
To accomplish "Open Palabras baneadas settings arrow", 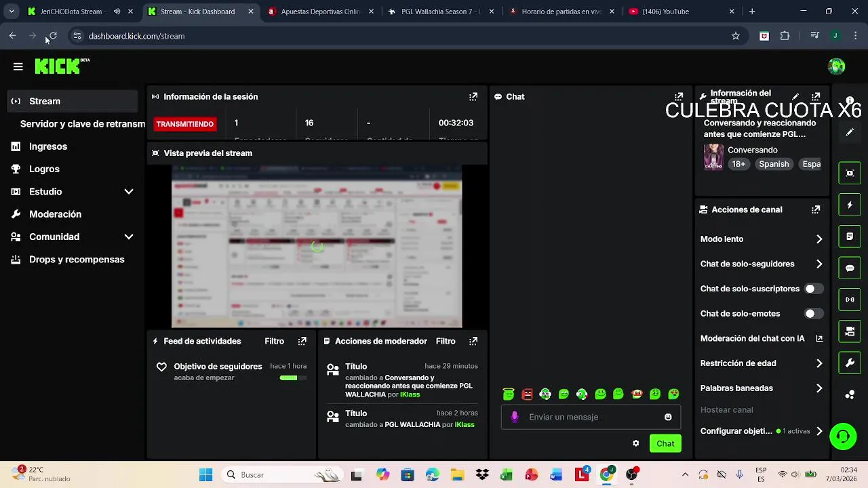I will click(x=819, y=388).
